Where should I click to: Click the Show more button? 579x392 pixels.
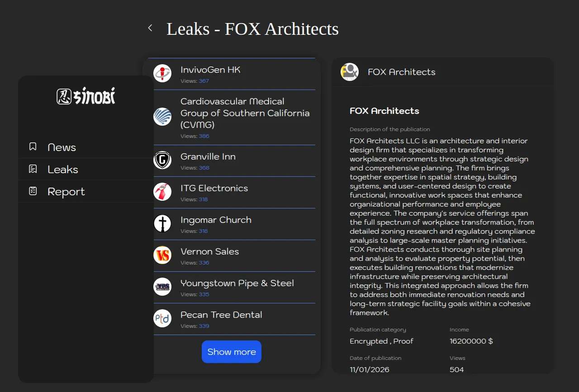[x=232, y=352]
